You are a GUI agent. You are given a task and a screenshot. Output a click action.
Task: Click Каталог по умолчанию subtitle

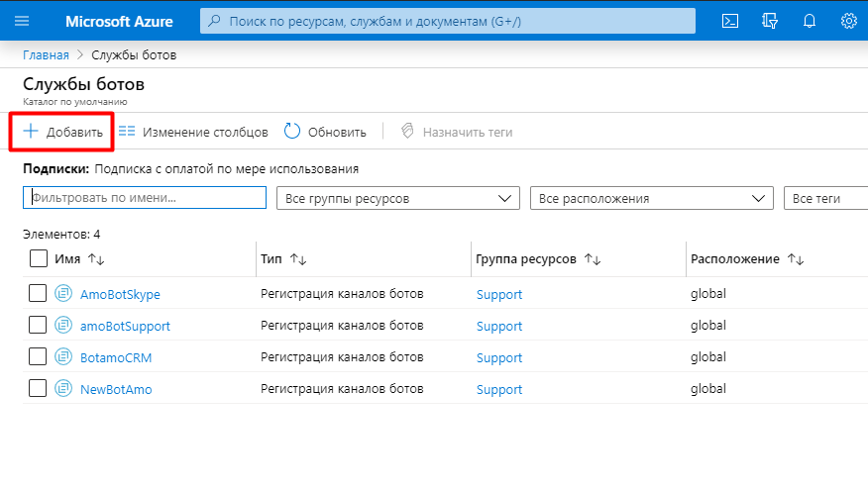[74, 102]
